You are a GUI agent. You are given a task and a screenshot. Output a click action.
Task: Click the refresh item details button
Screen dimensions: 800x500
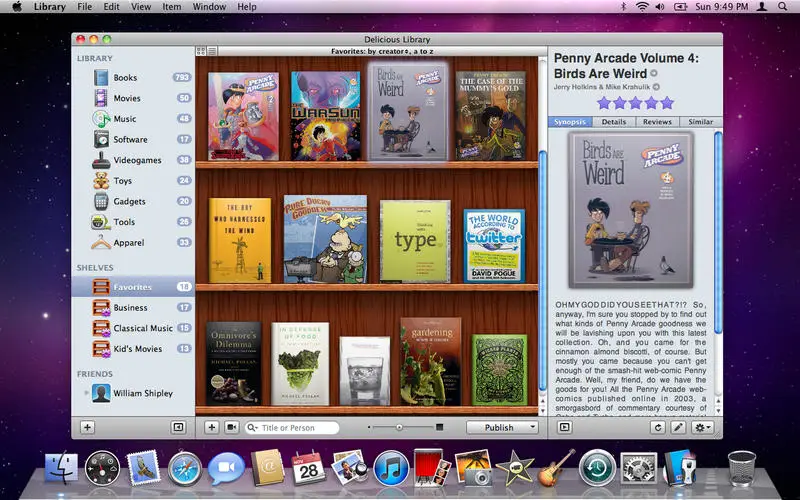coord(658,428)
